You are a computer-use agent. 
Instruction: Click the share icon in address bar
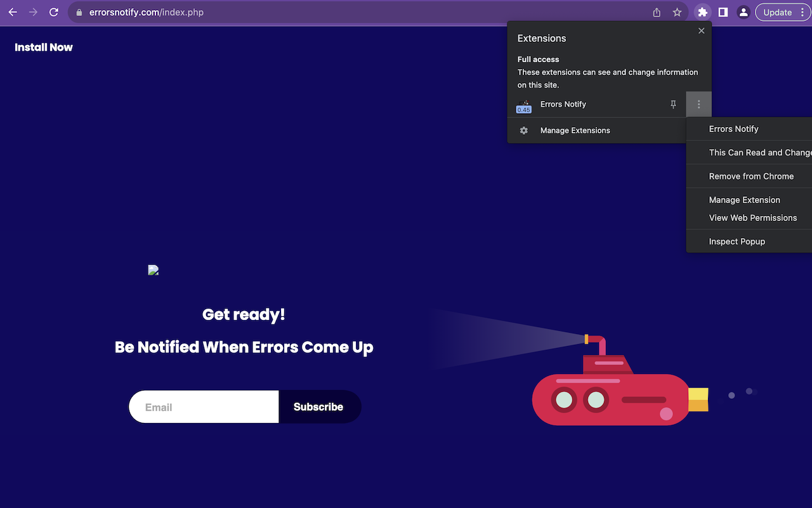(x=657, y=12)
